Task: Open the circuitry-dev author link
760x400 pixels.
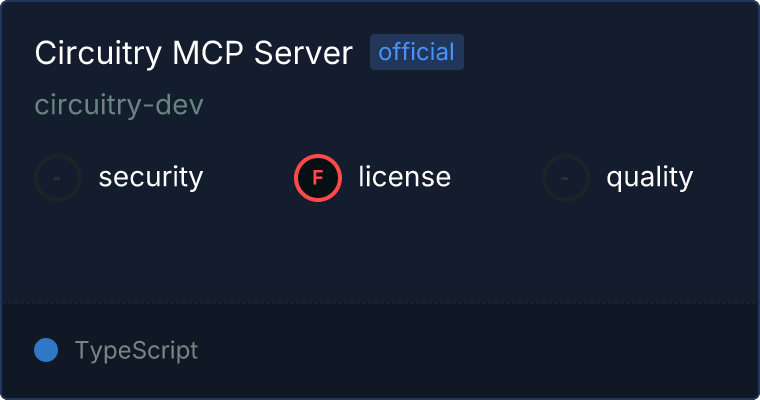Action: 119,104
